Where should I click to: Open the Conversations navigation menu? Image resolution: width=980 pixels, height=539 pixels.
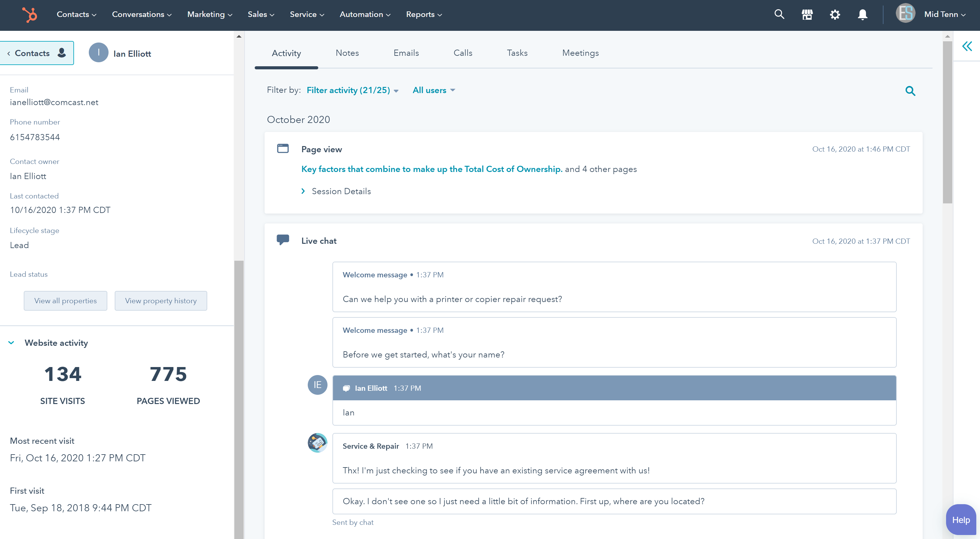pyautogui.click(x=142, y=14)
